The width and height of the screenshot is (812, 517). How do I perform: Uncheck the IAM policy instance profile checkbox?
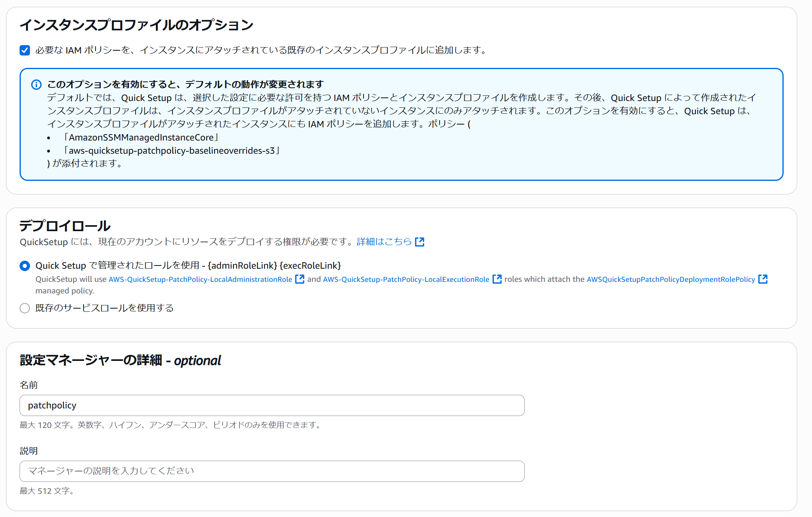[25, 50]
